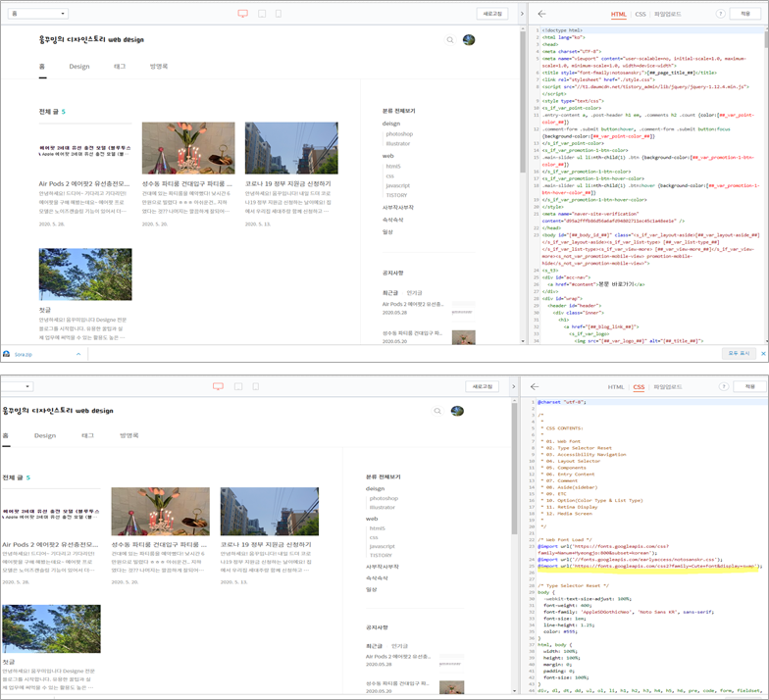The image size is (769, 700).
Task: Click party cake thumbnail in top preview
Action: [188, 148]
